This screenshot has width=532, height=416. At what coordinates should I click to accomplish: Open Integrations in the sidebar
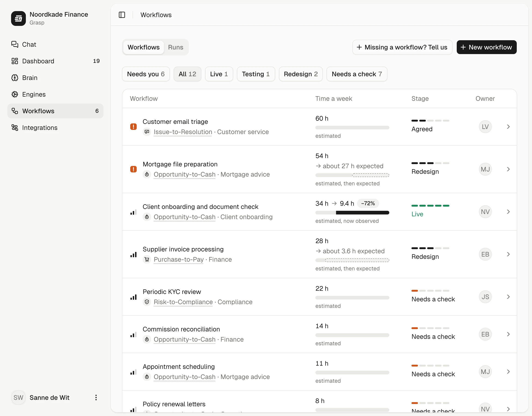pyautogui.click(x=55, y=128)
